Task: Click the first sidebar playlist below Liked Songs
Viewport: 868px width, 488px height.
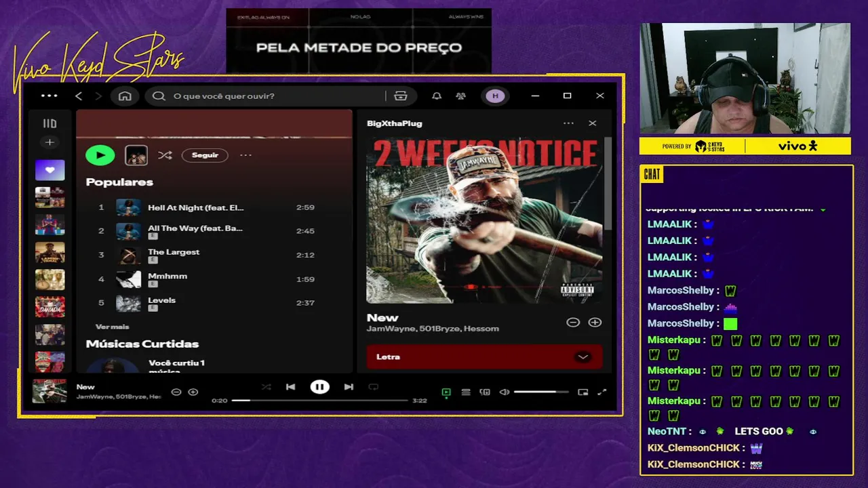Action: click(50, 197)
